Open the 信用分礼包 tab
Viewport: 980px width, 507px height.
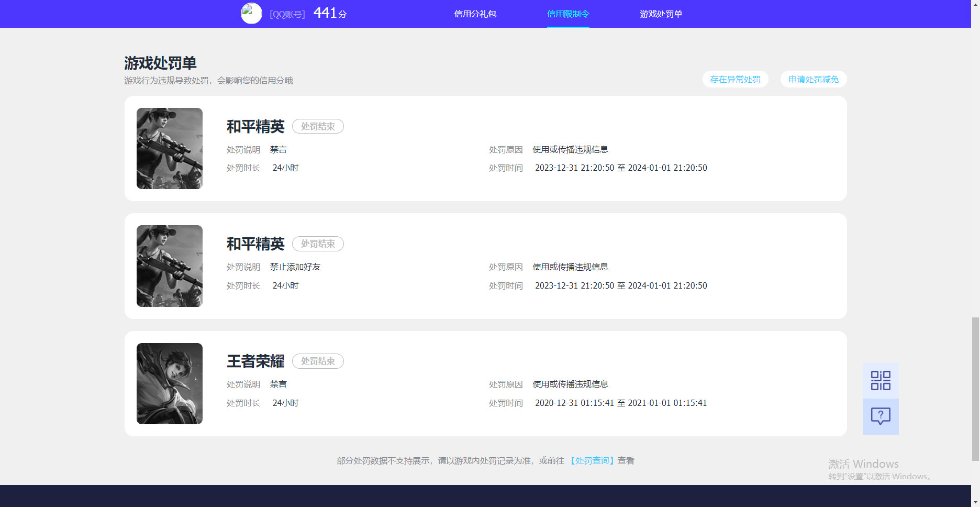point(475,14)
